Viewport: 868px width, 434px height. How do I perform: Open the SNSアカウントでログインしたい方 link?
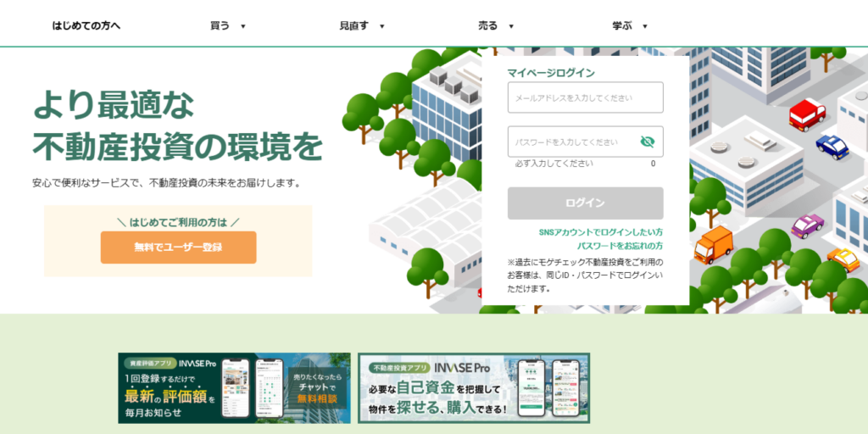(600, 231)
